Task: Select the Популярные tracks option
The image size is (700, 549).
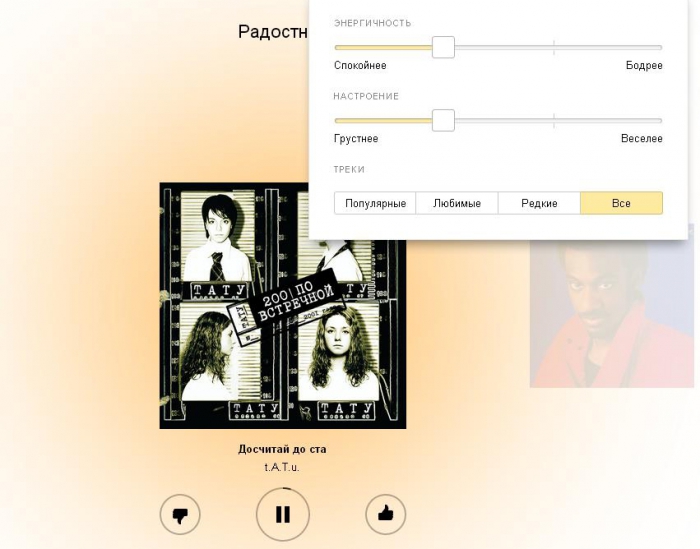Action: tap(375, 204)
